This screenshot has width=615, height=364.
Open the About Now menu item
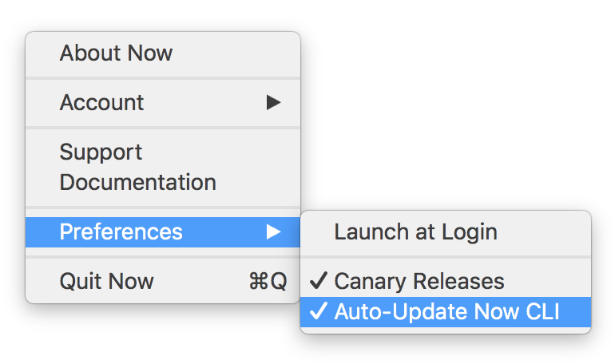163,53
